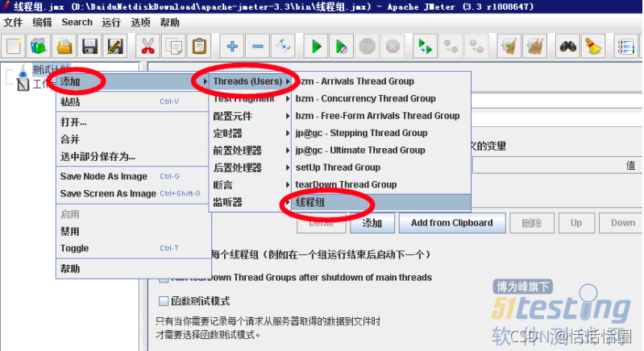The height and width of the screenshot is (351, 644).
Task: Open the Templates icon in toolbar
Action: (39, 47)
